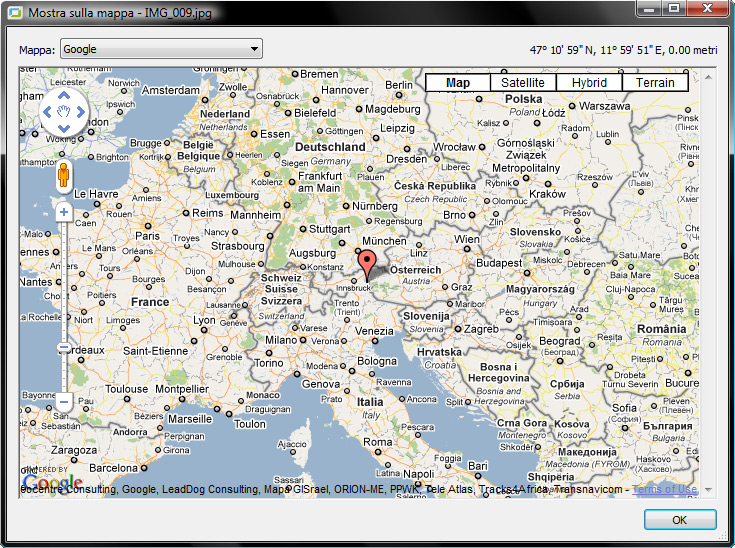
Task: Select the orange Street View pegman
Action: 63,176
